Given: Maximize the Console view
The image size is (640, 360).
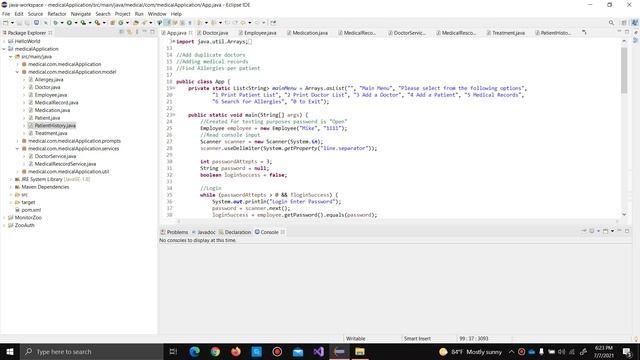Looking at the screenshot, I should pyautogui.click(x=627, y=231).
